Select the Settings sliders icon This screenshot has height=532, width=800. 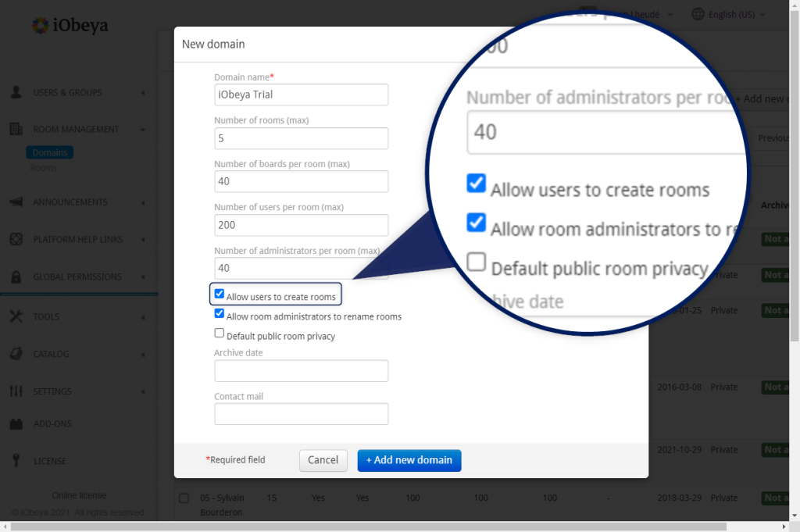pos(17,391)
